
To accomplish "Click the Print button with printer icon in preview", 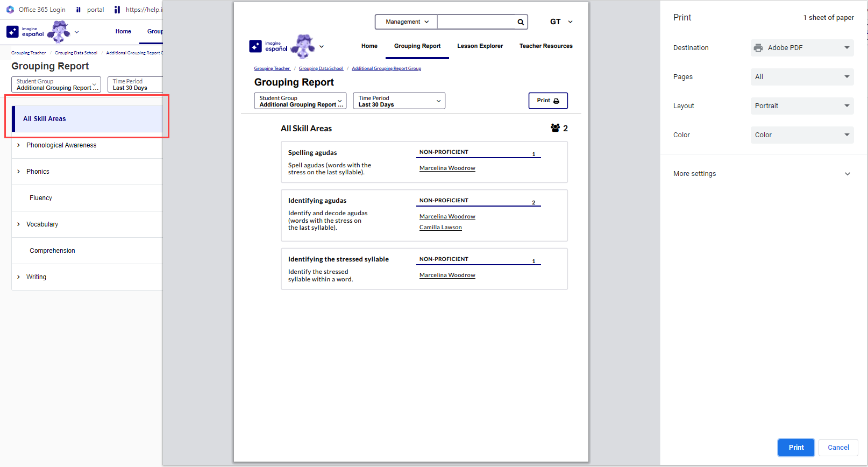I will click(x=548, y=101).
